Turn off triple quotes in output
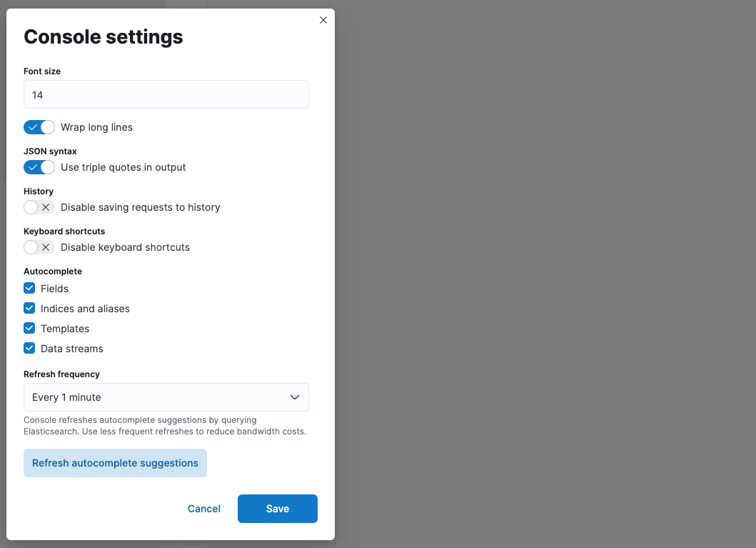 tap(39, 167)
